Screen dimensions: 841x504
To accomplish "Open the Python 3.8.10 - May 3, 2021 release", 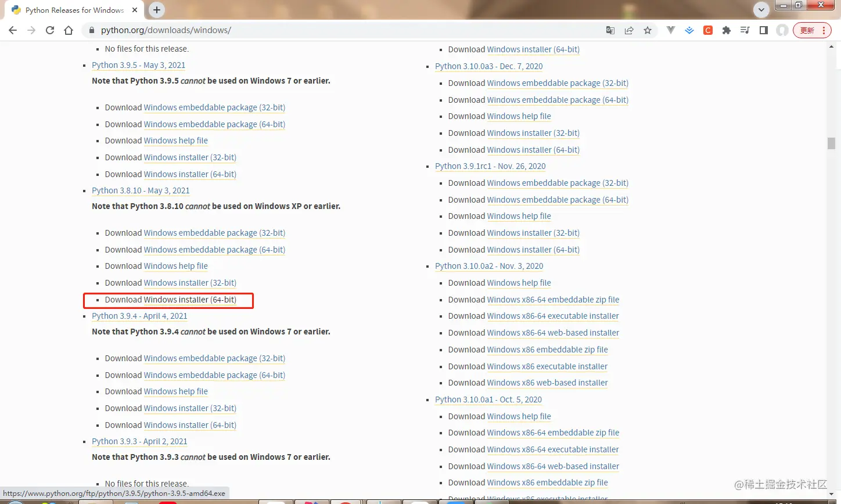I will [141, 190].
